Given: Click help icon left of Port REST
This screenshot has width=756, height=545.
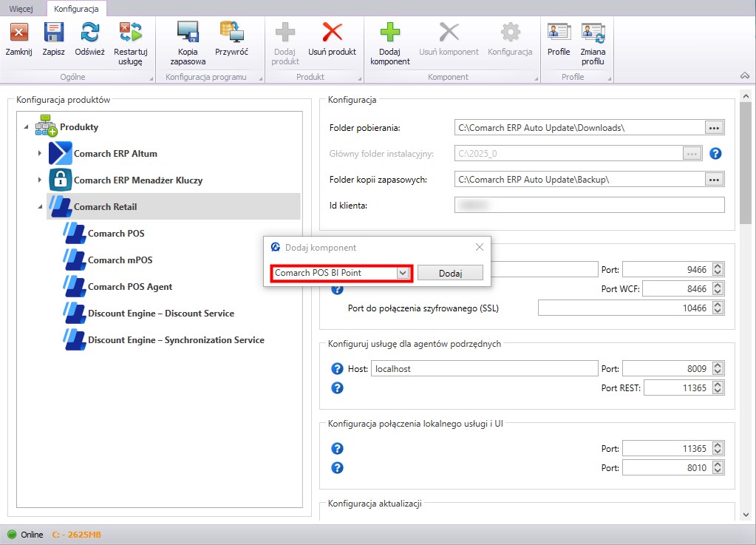Looking at the screenshot, I should (338, 387).
